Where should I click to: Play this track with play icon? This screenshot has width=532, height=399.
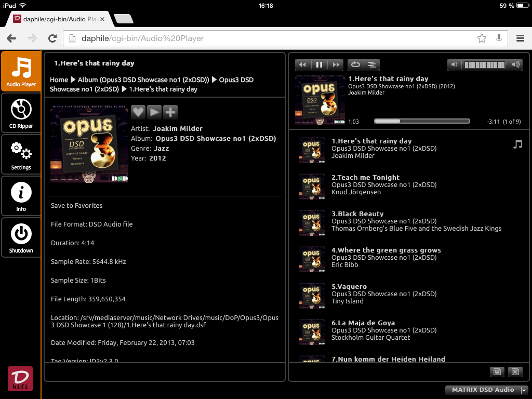click(x=154, y=112)
